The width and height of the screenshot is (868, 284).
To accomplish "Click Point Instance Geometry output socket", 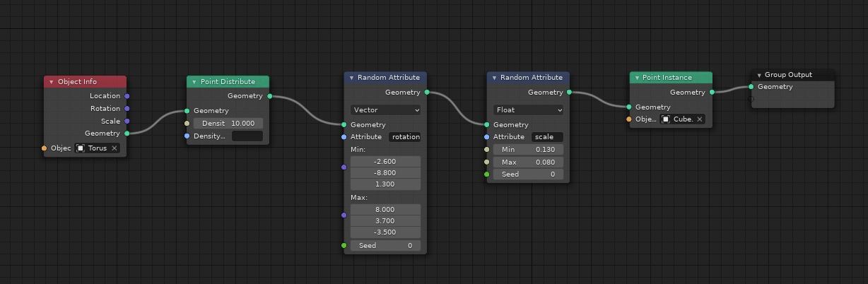I will [x=712, y=93].
